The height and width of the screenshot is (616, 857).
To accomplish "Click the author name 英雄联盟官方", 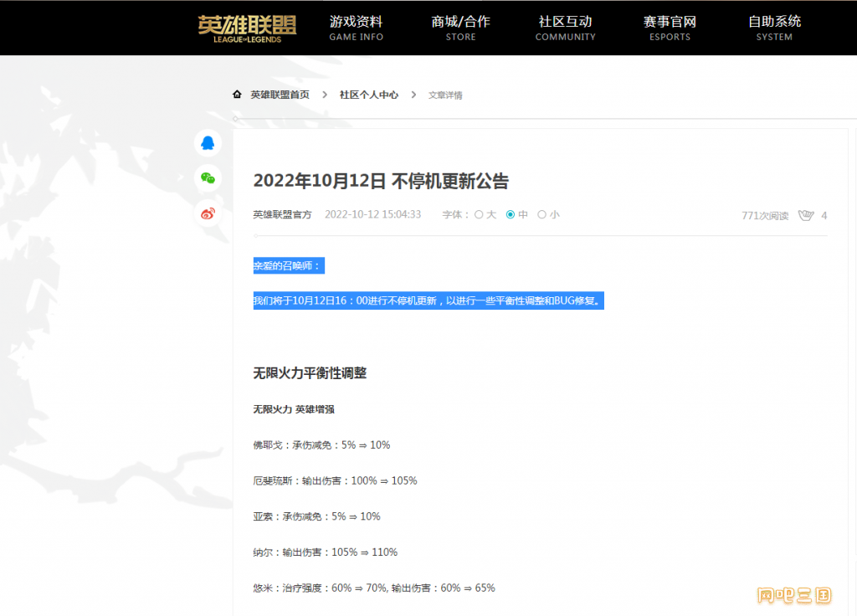I will [x=282, y=215].
